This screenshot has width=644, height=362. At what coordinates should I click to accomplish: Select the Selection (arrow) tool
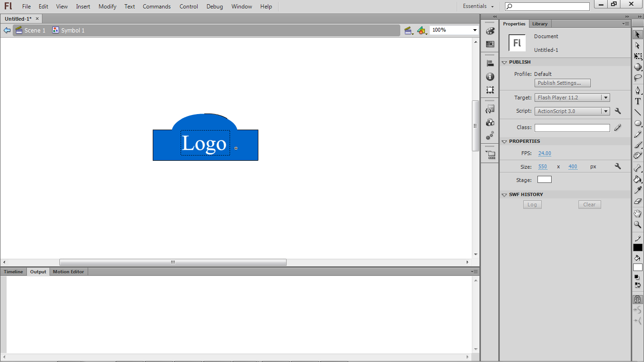pos(637,34)
